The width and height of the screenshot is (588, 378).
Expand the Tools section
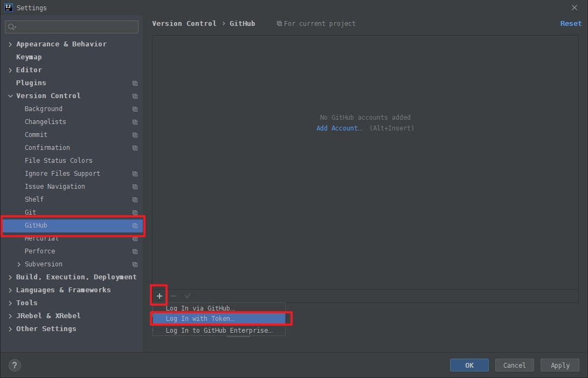(10, 303)
